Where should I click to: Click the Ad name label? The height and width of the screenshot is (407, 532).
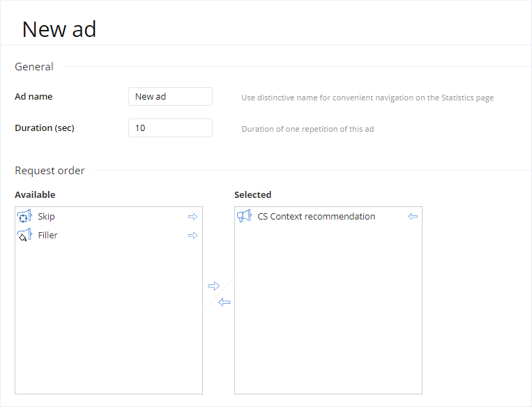tap(33, 97)
